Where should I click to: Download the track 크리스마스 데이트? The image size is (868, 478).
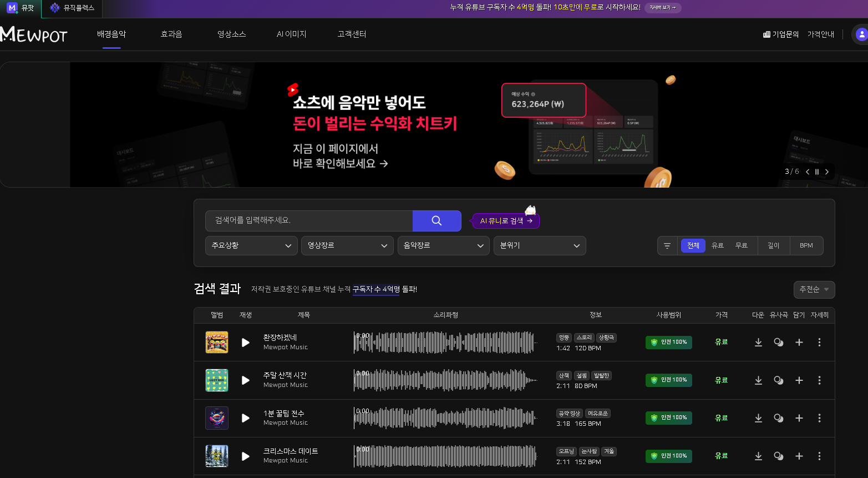pyautogui.click(x=758, y=456)
